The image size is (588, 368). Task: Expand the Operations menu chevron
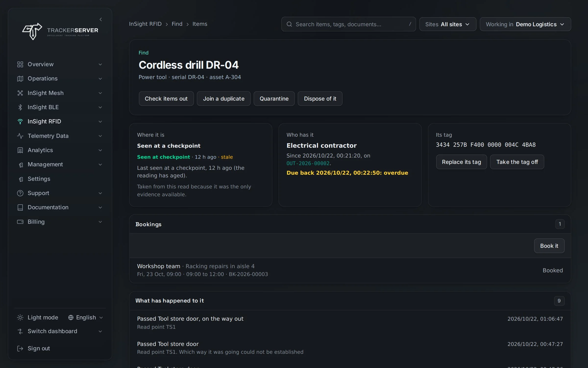[x=100, y=79]
